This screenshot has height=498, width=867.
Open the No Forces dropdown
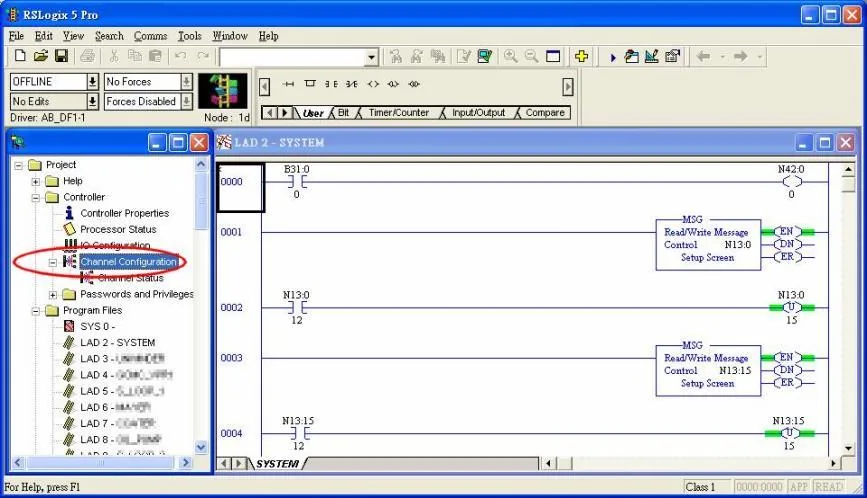pos(186,82)
